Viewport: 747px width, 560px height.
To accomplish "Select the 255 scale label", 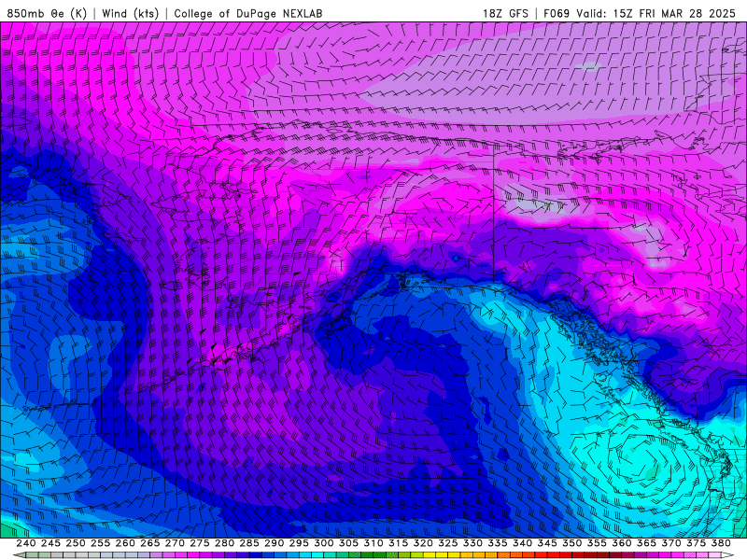I will click(x=101, y=543).
